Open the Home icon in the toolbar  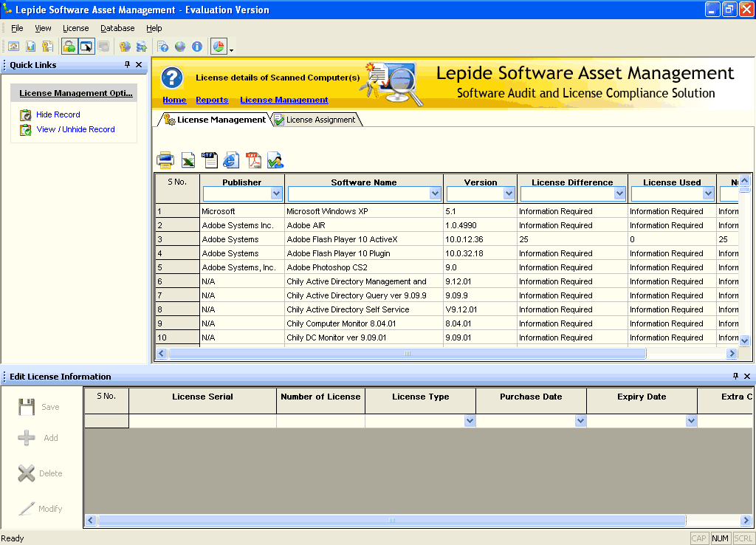tap(13, 47)
